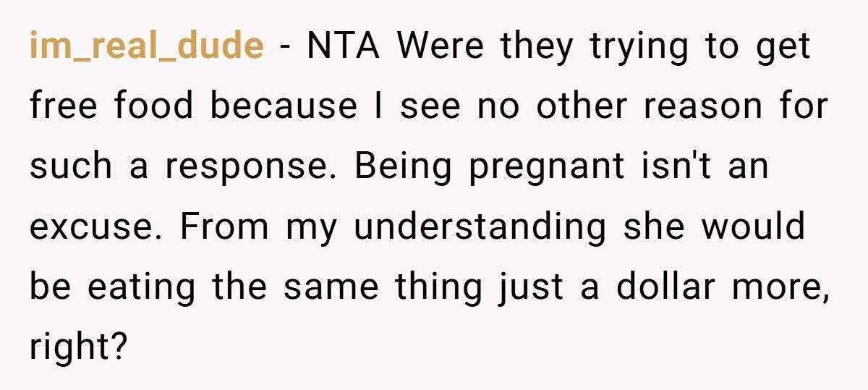Click the word "From" in the comment
868x390 pixels.
point(223,227)
